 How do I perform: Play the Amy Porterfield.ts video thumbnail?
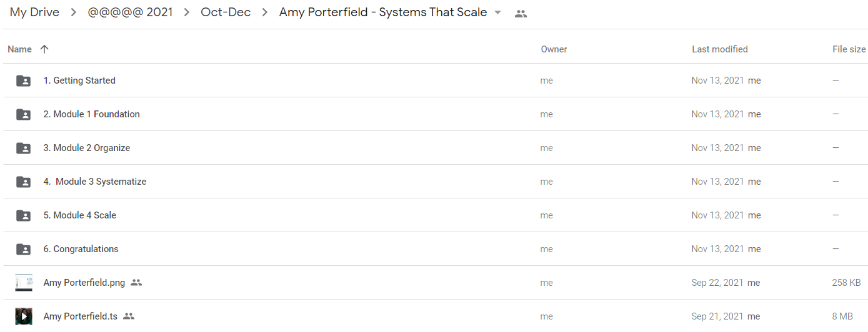(24, 316)
